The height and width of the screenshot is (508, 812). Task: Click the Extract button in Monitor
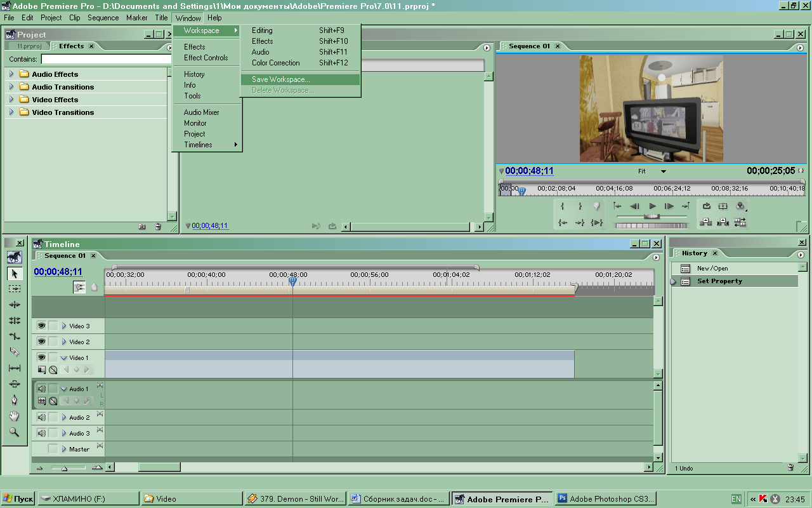(x=723, y=222)
